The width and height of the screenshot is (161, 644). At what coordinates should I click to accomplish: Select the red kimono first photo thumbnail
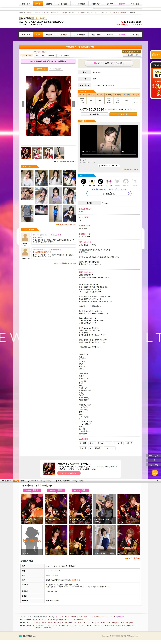26,153
